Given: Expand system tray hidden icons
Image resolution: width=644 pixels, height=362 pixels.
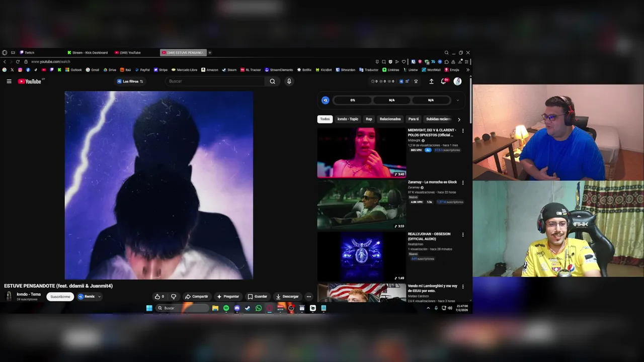Looking at the screenshot, I should (428, 308).
